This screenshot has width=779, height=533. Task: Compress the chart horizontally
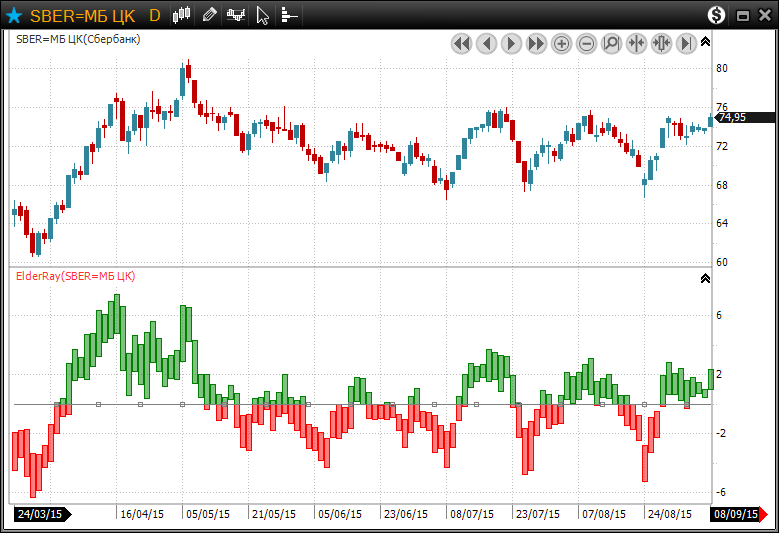pos(636,43)
